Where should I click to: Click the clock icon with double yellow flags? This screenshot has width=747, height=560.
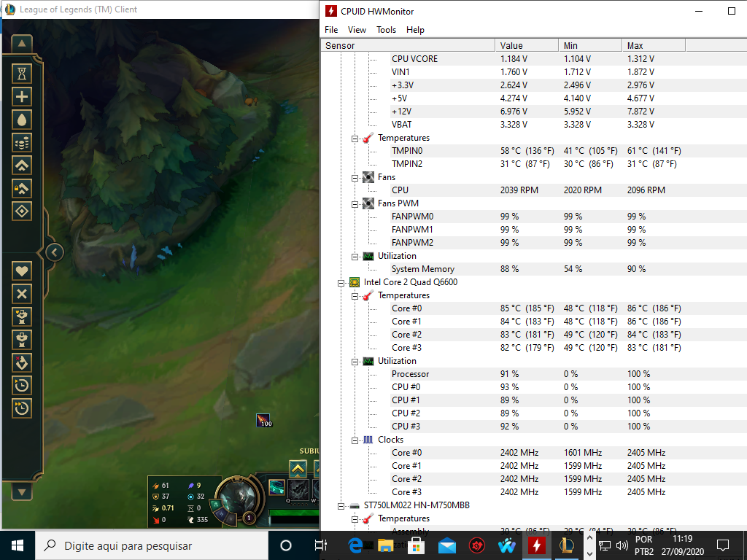click(x=22, y=408)
